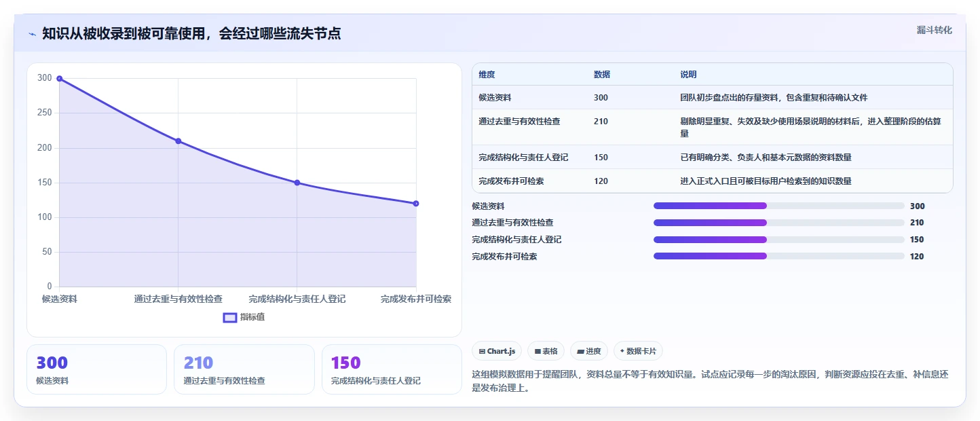Select the 数据卡片 tag chip
The image size is (980, 421).
coord(638,351)
